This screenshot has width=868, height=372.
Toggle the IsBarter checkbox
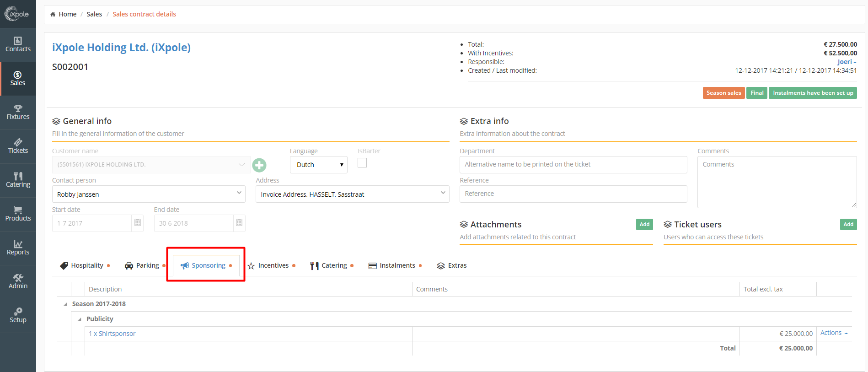tap(362, 163)
